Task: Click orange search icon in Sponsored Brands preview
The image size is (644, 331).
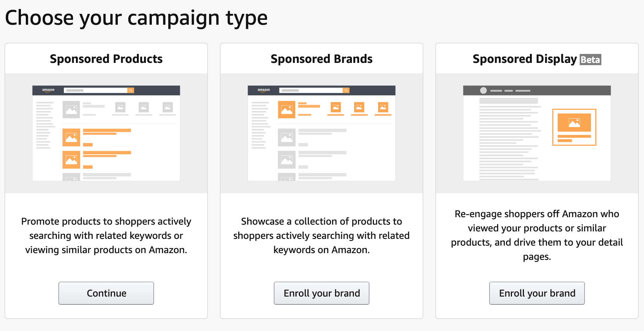Action: (x=346, y=90)
